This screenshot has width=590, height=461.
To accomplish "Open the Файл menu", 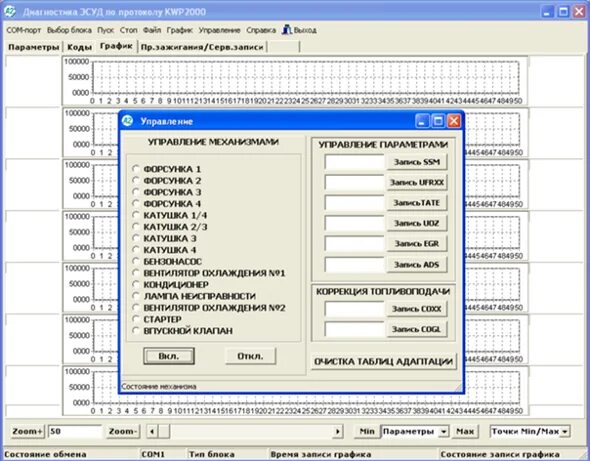I will (x=152, y=30).
